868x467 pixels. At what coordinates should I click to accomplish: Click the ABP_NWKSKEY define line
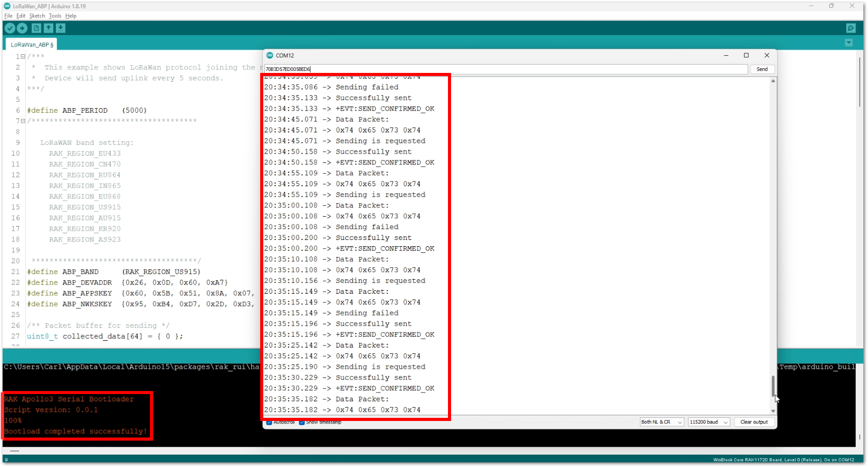coord(141,305)
